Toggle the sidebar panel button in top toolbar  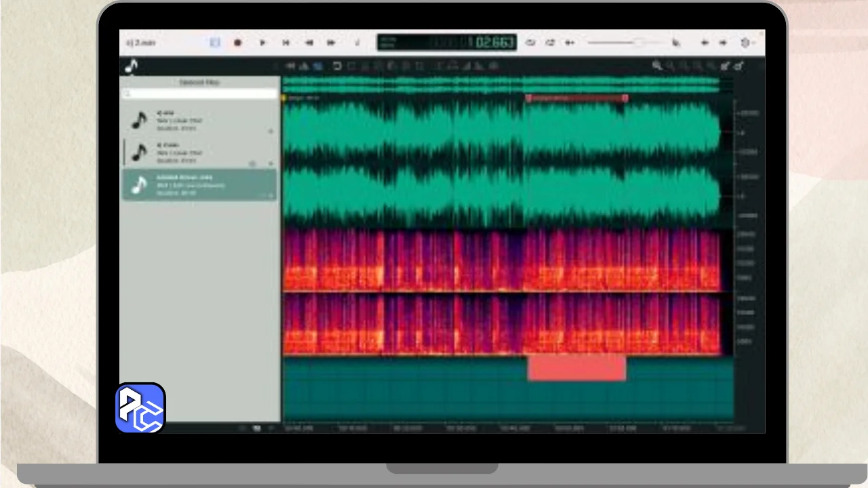[x=215, y=43]
